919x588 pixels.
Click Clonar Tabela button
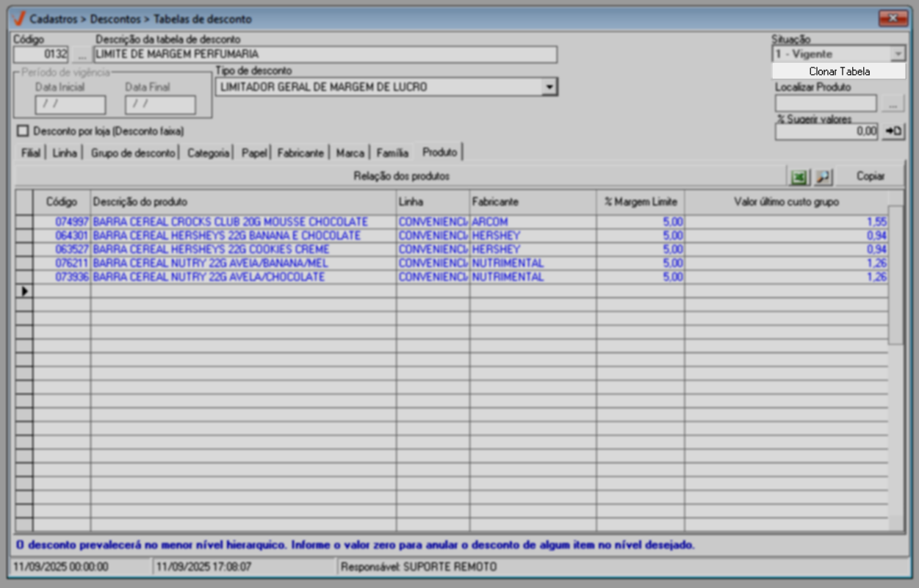tap(839, 71)
